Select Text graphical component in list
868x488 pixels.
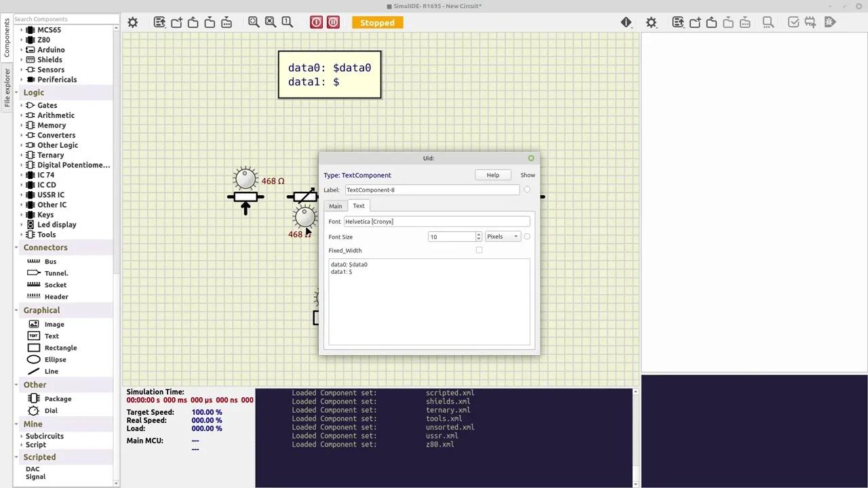tap(52, 335)
